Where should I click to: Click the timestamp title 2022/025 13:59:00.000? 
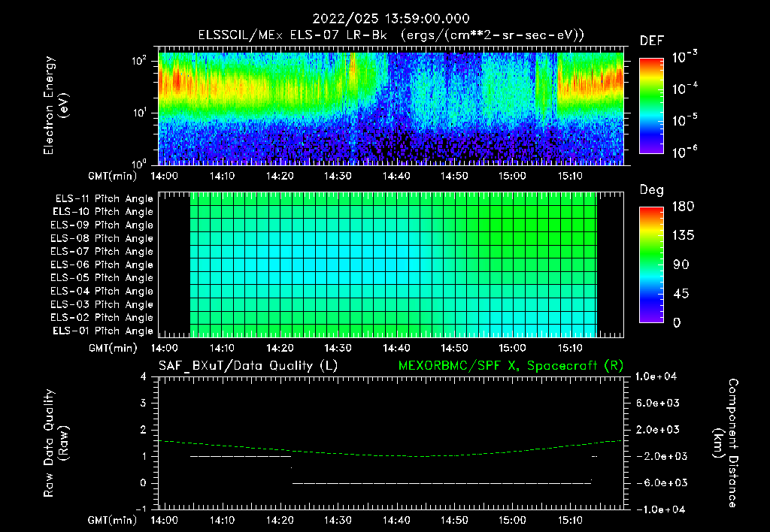coord(391,19)
